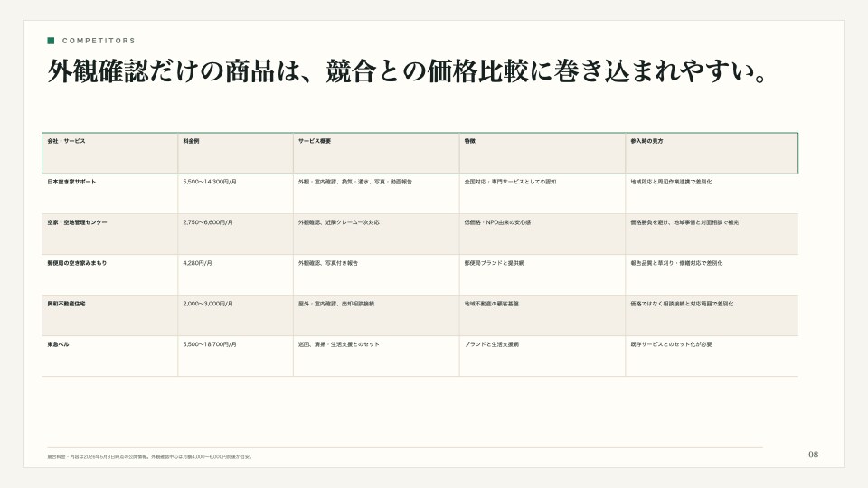Click the cell 全国対応・専門サービスとしての認知
Viewport: 868px width, 488px height.
542,193
